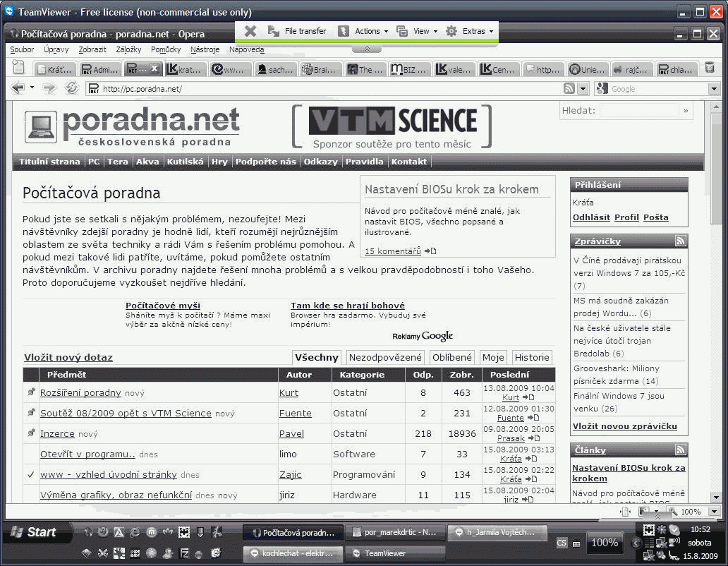Open the Úpravy menu
This screenshot has height=566, width=728.
coord(56,49)
